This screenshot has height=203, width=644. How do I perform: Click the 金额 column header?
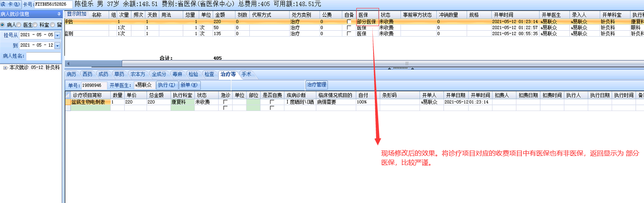[x=224, y=15]
